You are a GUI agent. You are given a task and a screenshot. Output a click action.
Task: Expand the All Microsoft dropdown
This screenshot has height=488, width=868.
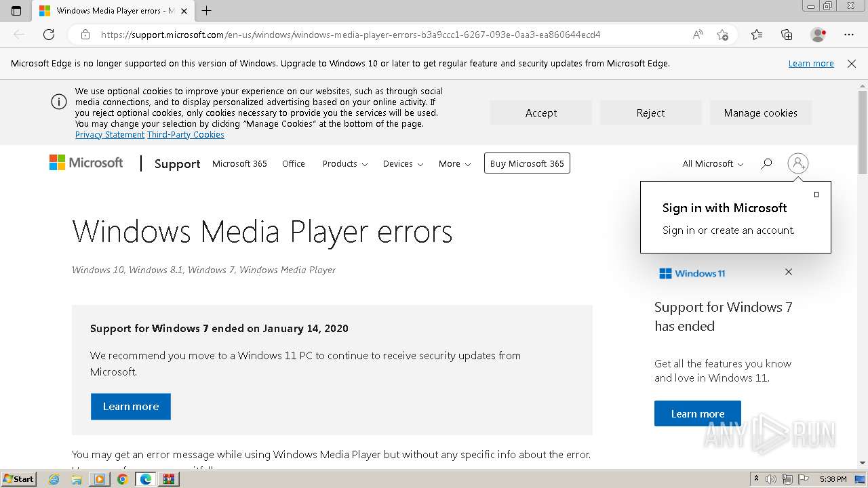713,163
